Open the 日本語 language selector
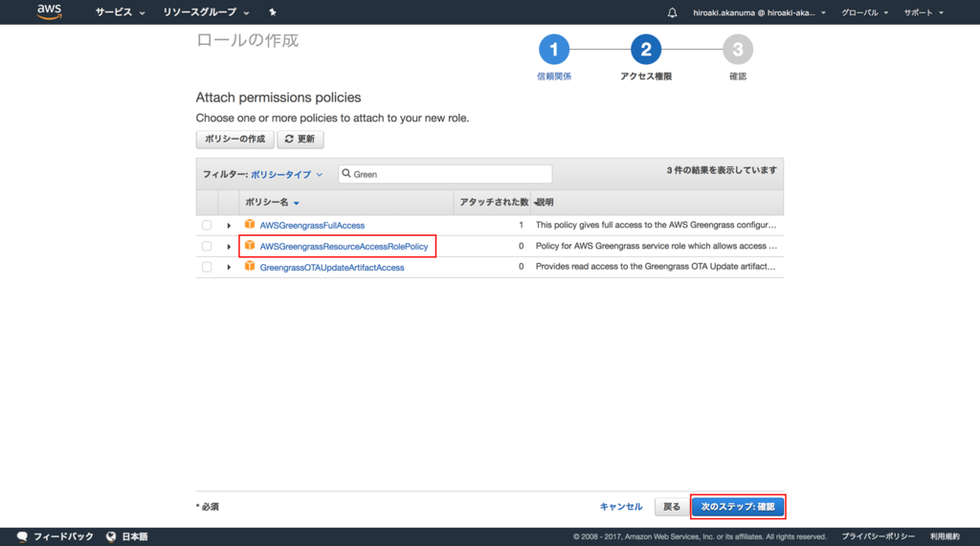Screen dimensions: 980x546 (134, 536)
